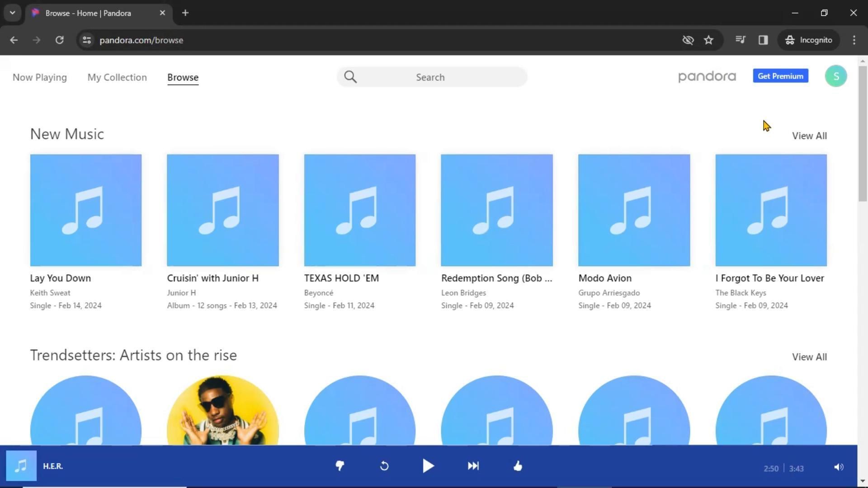This screenshot has width=868, height=488.
Task: Toggle Chrome's side panel
Action: click(763, 40)
